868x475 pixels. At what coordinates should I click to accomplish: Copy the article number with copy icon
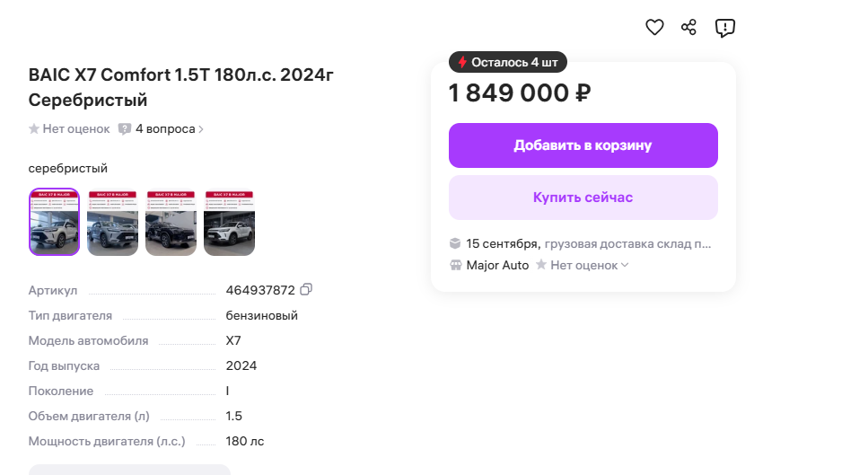306,289
